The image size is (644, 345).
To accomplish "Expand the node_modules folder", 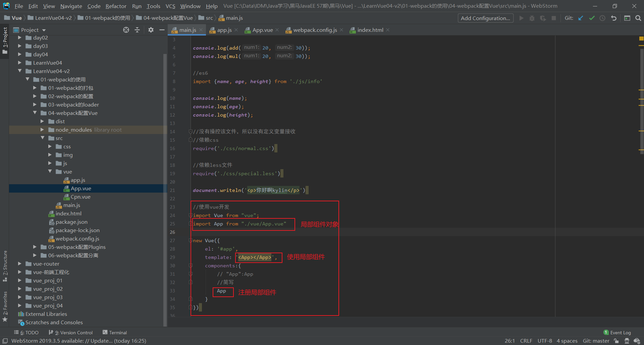I will tap(42, 130).
